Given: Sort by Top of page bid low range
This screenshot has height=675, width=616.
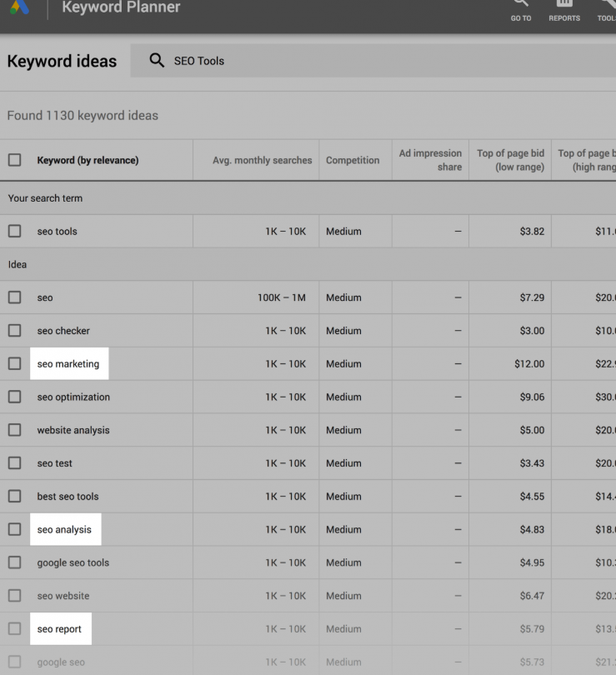Looking at the screenshot, I should pyautogui.click(x=510, y=160).
